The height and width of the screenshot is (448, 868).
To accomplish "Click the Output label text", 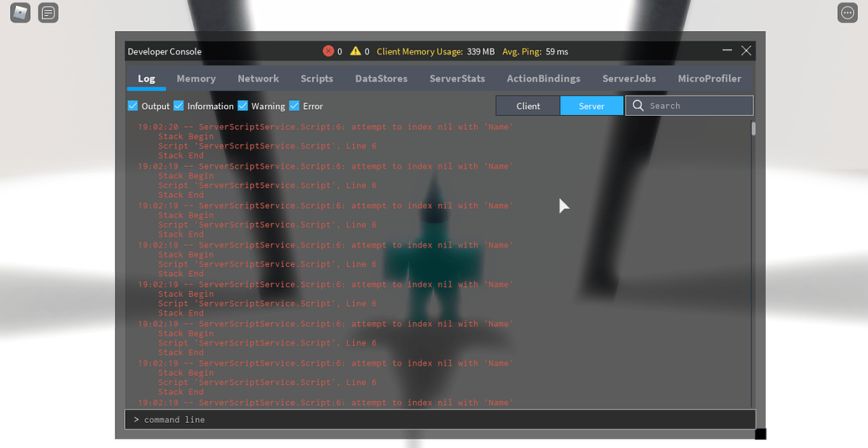I will (x=155, y=107).
